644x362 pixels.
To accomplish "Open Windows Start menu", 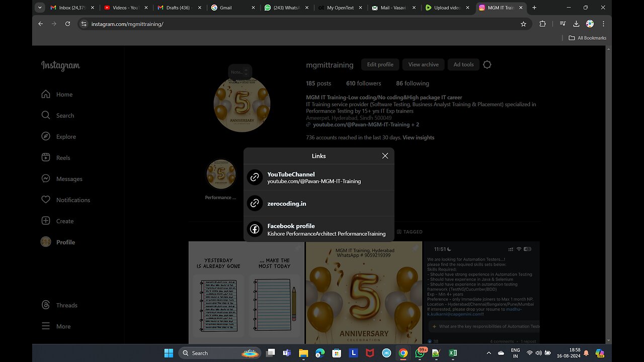I will [x=169, y=353].
